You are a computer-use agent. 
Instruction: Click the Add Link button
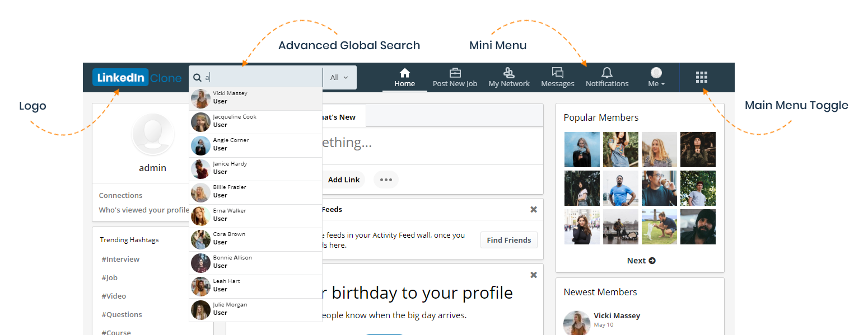click(x=343, y=180)
